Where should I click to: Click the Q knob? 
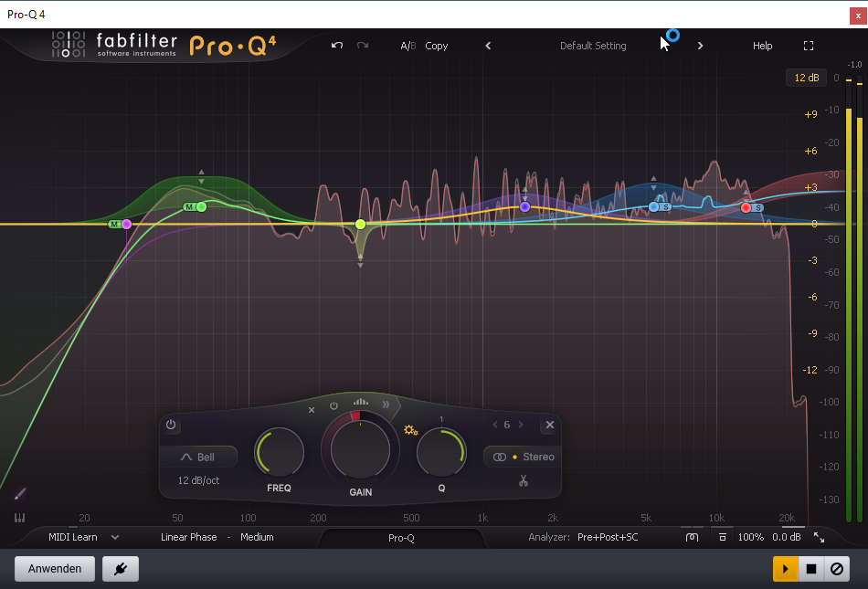(x=441, y=452)
